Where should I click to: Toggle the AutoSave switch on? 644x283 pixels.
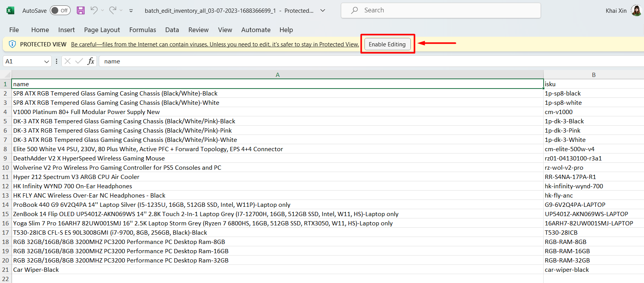pyautogui.click(x=60, y=10)
